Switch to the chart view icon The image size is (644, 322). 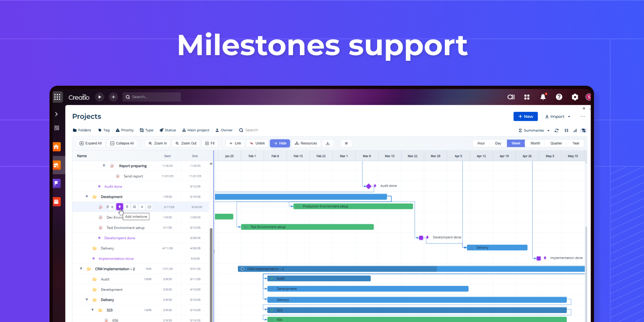pyautogui.click(x=575, y=130)
